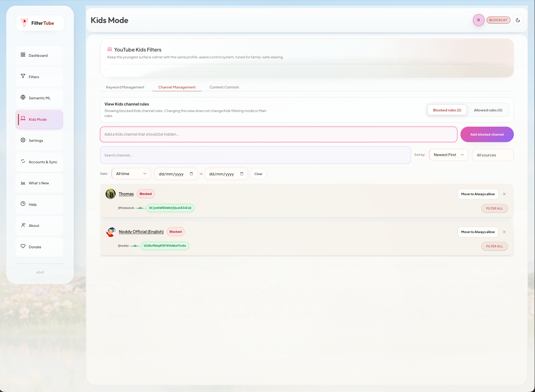Open Semantic ML globe icon
Screen dimensions: 535x392
click(x=23, y=97)
